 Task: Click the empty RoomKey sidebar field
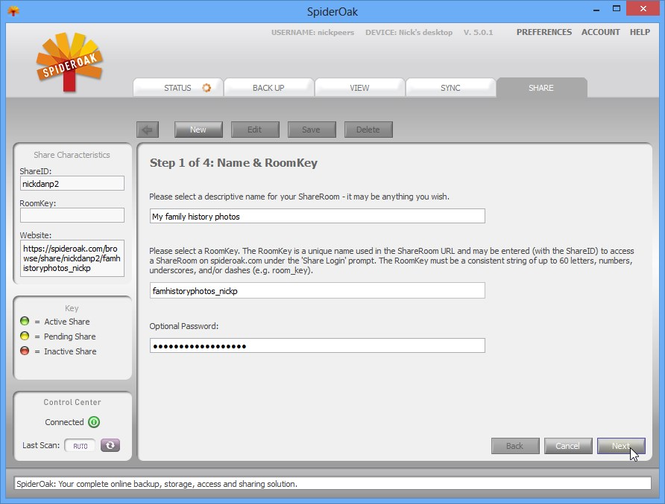[x=72, y=215]
